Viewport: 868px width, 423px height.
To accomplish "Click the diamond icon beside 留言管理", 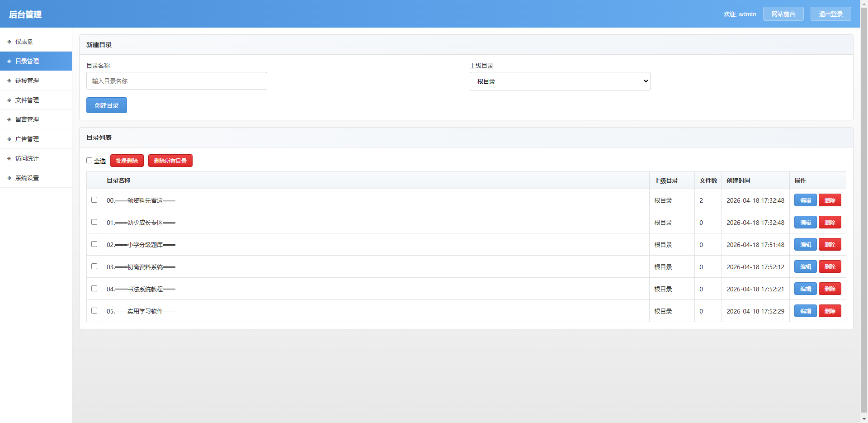I will [9, 120].
